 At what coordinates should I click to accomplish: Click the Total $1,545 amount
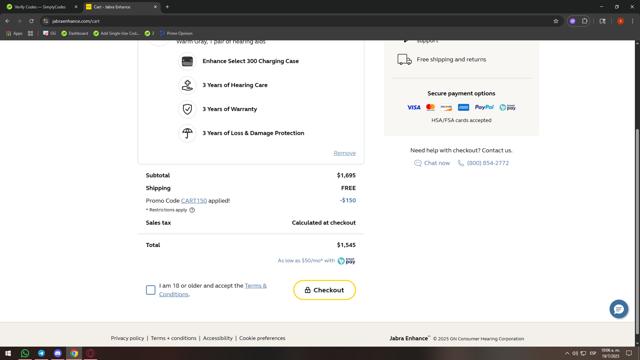tap(346, 245)
